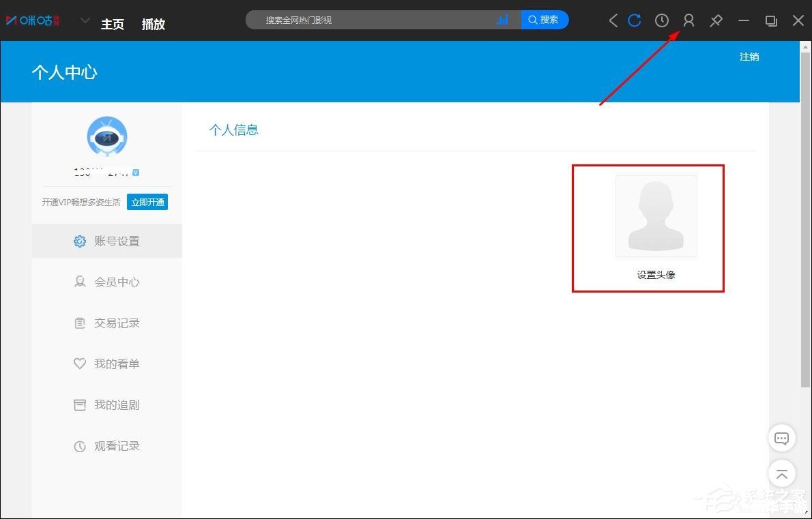Image resolution: width=812 pixels, height=519 pixels.
Task: Switch to the 播放 tab
Action: pyautogui.click(x=154, y=25)
